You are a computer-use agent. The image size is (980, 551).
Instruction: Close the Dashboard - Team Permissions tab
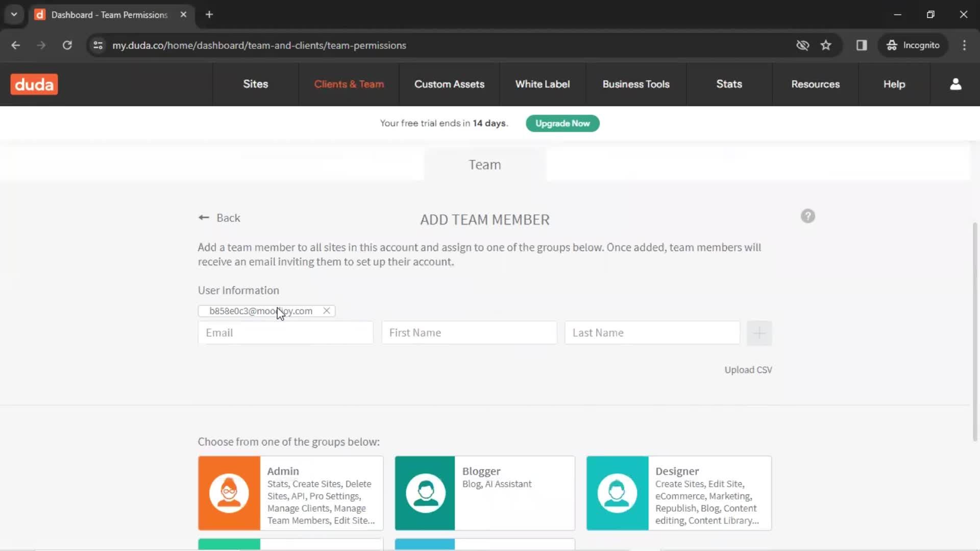[x=183, y=15]
